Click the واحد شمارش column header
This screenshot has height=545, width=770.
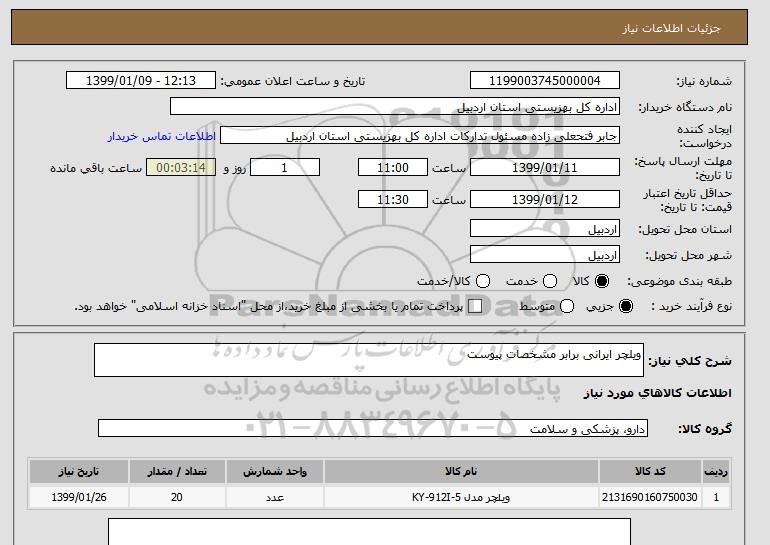tap(275, 471)
